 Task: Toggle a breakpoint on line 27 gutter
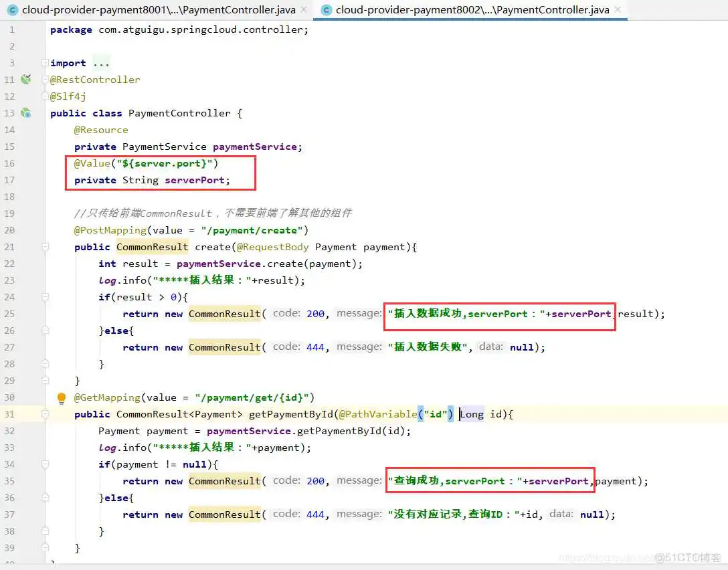tap(29, 347)
